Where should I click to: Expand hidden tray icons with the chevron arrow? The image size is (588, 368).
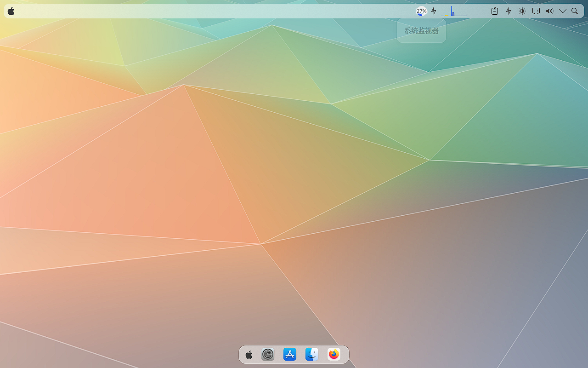563,11
